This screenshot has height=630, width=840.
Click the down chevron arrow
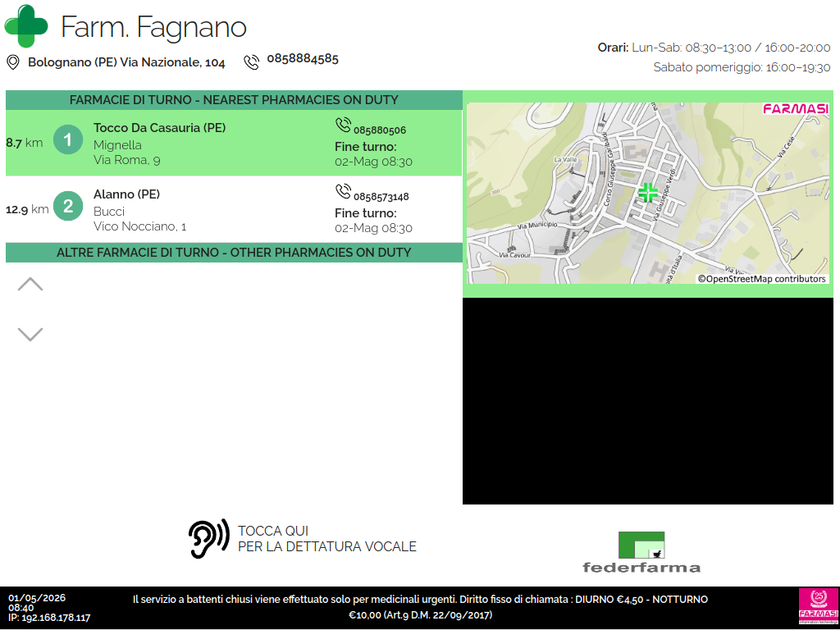pyautogui.click(x=30, y=334)
